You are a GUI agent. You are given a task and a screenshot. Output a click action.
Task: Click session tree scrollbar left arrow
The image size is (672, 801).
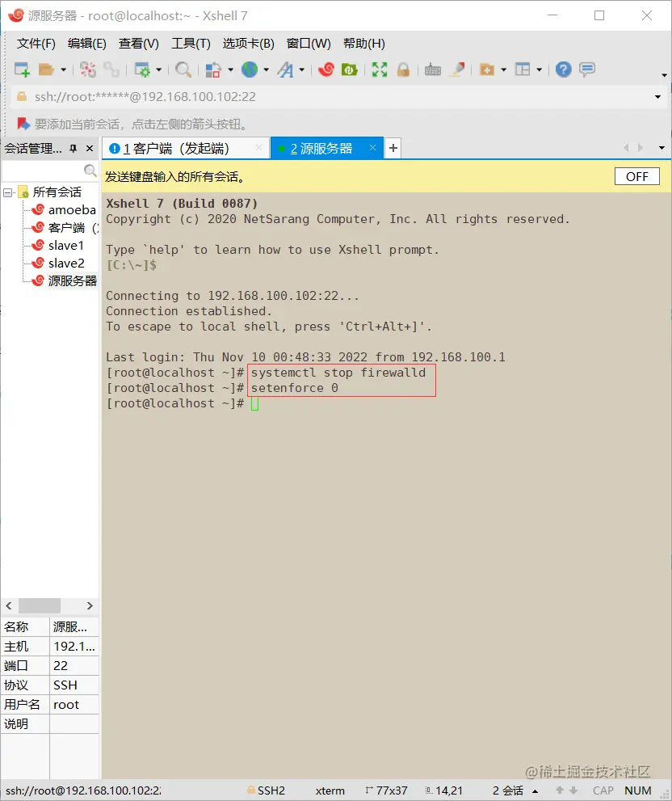[9, 606]
